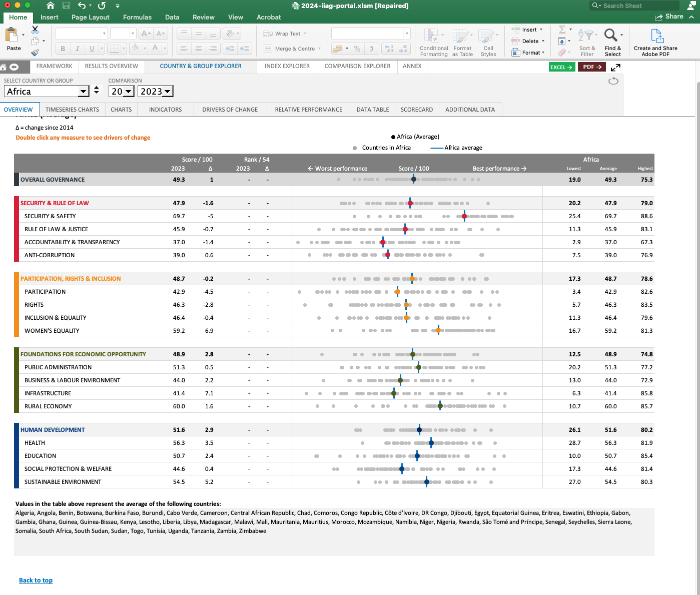Viewport: 700px width, 595px height.
Task: Open the Delete cells dropdown
Action: pos(543,41)
